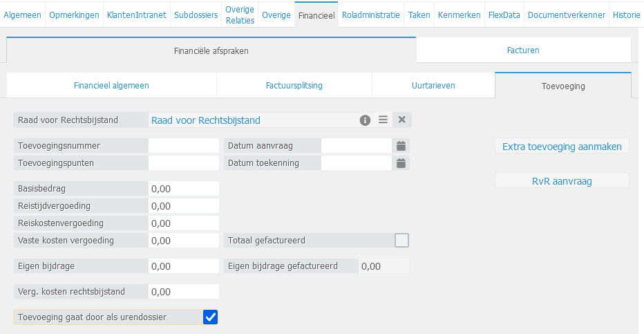Focus the Basisbedrag amount field
This screenshot has width=644, height=334.
point(183,189)
